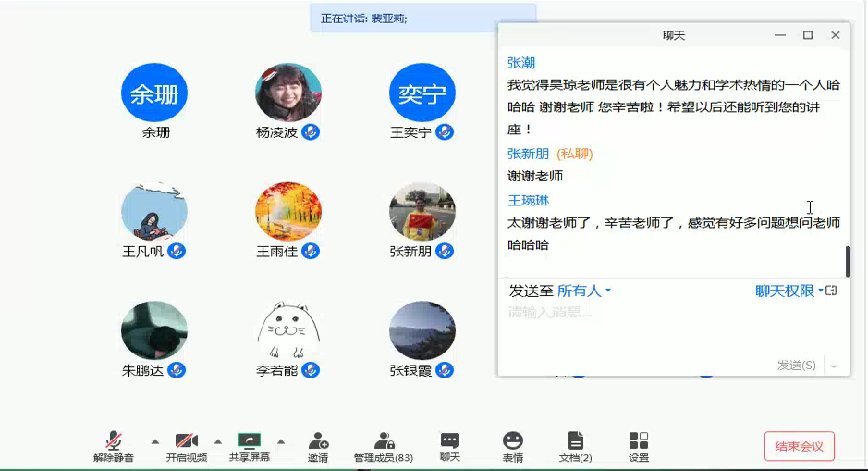Click the 解除静音 microphone icon
This screenshot has height=471, width=868.
tap(114, 441)
